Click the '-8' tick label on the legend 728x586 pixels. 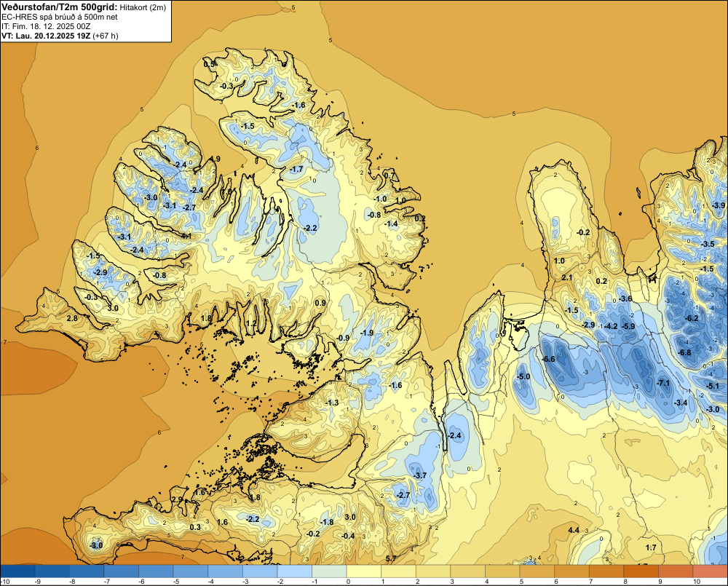[73, 582]
